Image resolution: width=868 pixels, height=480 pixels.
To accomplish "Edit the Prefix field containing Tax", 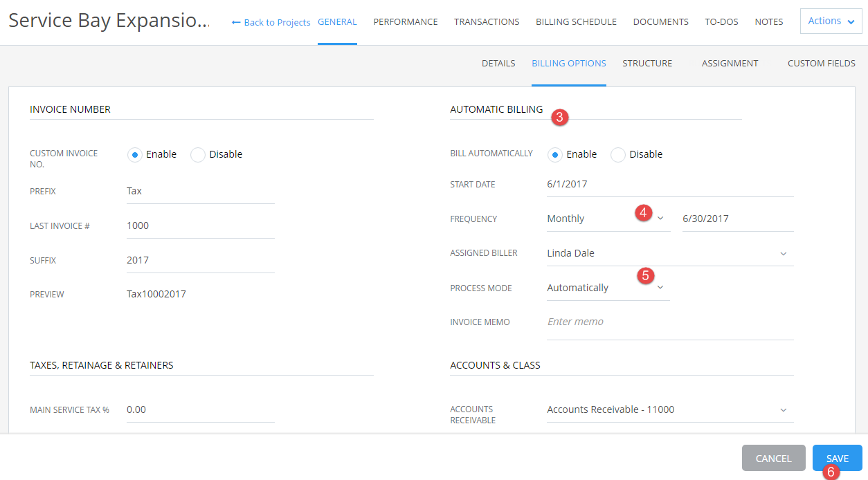I will (x=201, y=191).
